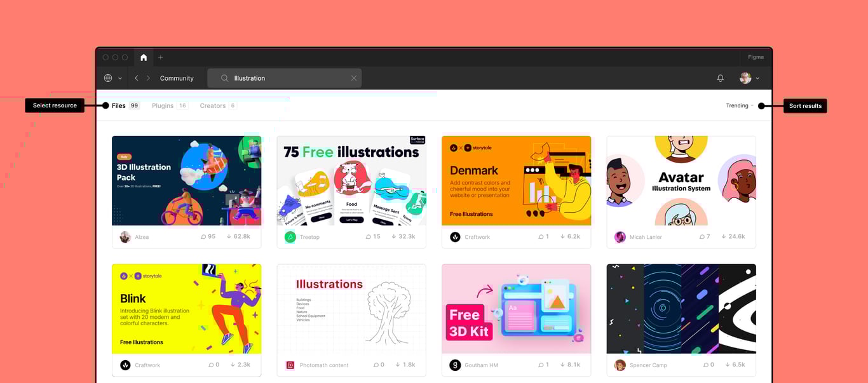The image size is (868, 383).
Task: Expand the Trending sort dropdown
Action: point(740,105)
